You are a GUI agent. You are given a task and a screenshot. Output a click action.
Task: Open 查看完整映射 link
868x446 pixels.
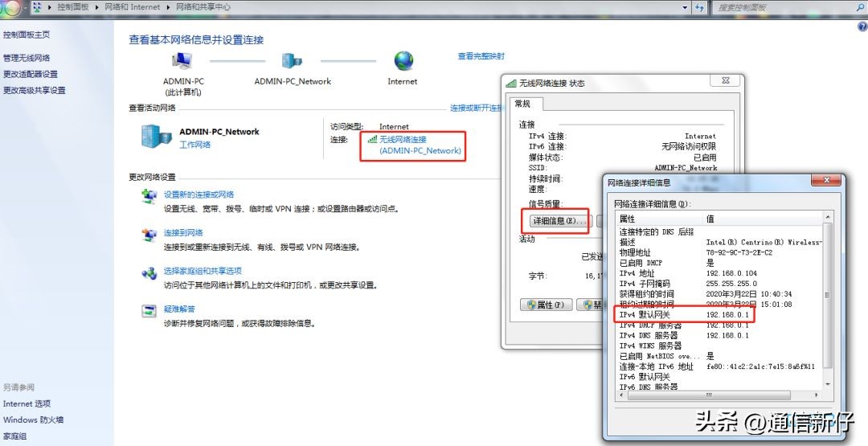tap(481, 56)
